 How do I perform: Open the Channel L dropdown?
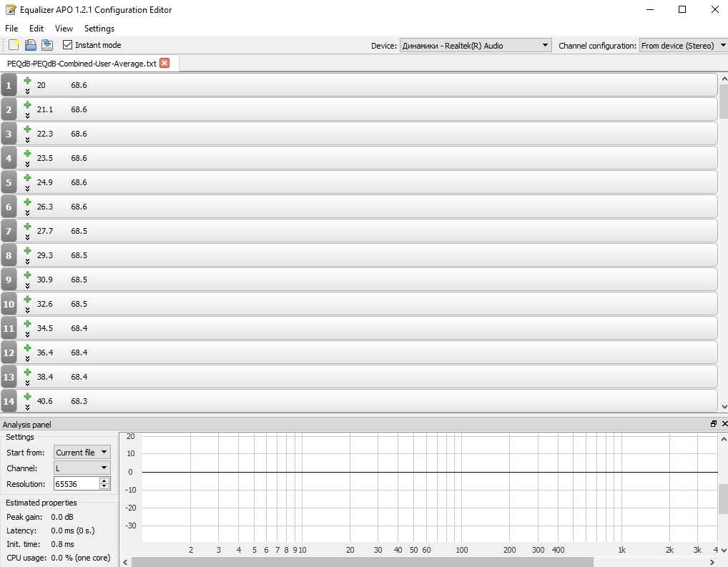[82, 468]
